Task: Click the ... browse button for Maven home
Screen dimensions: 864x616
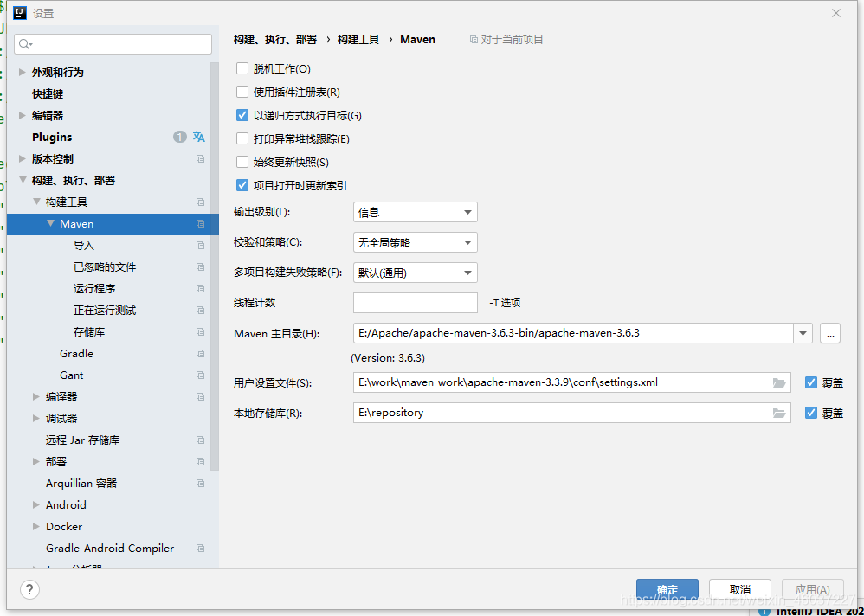Action: [x=830, y=334]
